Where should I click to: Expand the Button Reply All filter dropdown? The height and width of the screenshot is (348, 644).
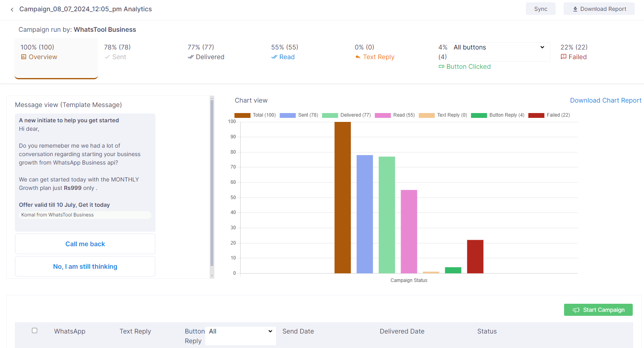tap(240, 332)
